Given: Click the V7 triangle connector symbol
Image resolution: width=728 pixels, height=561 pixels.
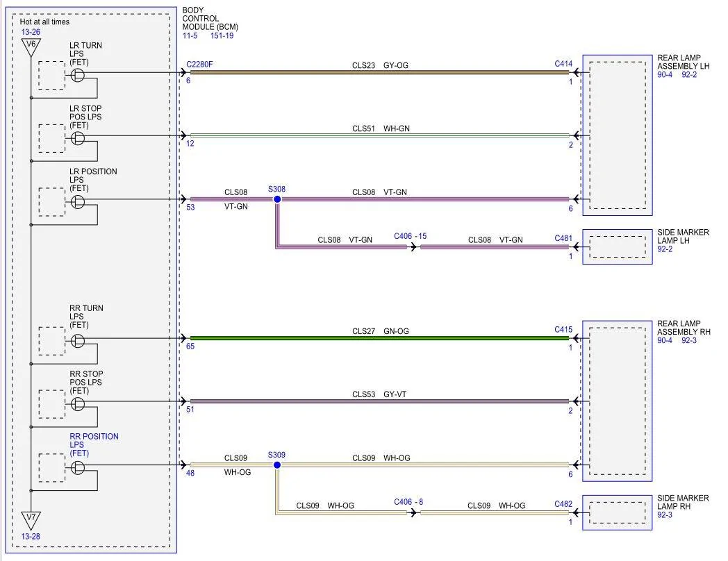Looking at the screenshot, I should (30, 519).
